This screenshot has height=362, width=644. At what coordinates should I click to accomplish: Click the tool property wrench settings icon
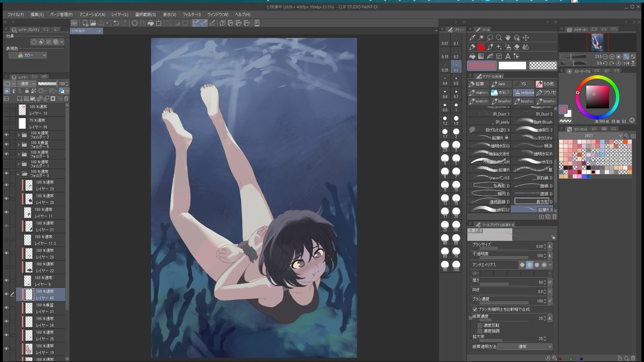pyautogui.click(x=554, y=358)
